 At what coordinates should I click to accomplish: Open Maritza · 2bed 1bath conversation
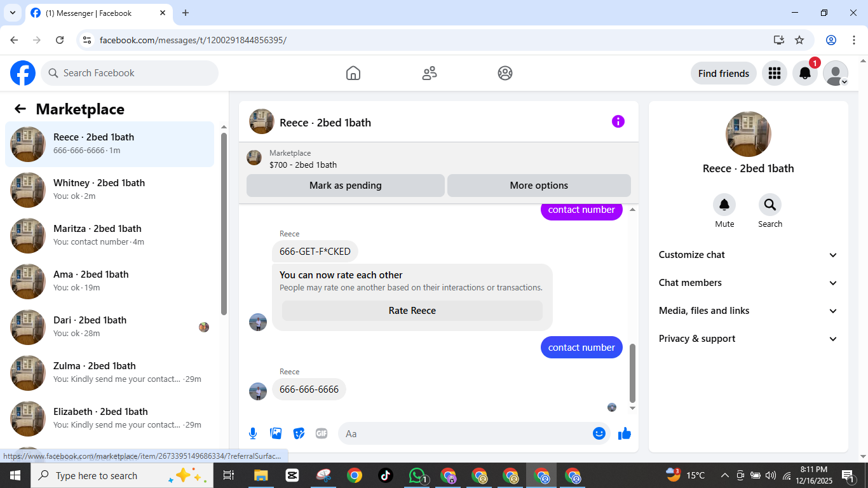pyautogui.click(x=110, y=236)
